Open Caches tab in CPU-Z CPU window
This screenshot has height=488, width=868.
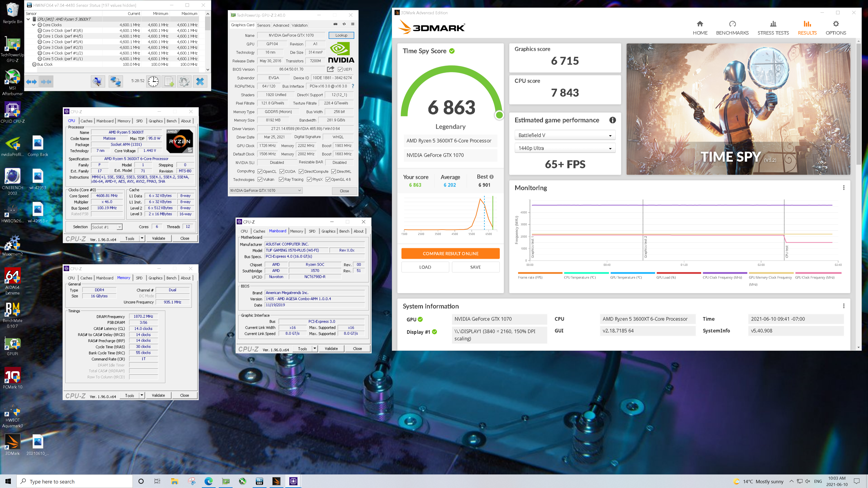click(86, 121)
